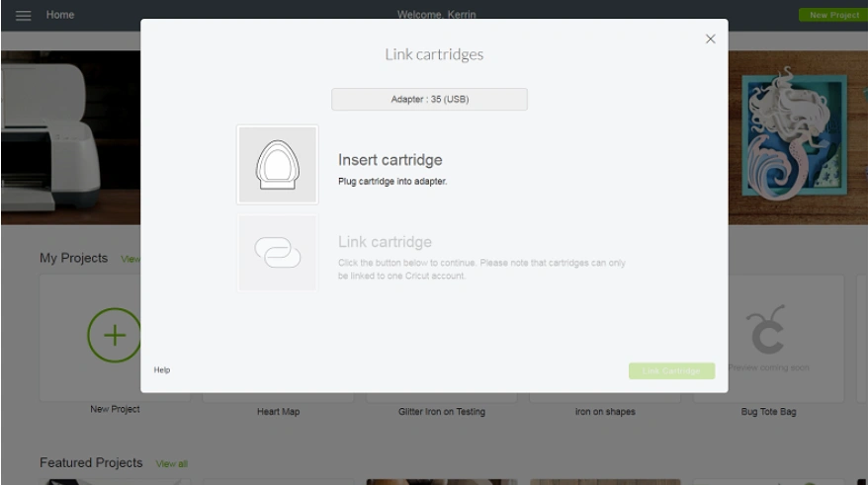Click the green plus New Project icon
The width and height of the screenshot is (868, 485).
point(114,335)
